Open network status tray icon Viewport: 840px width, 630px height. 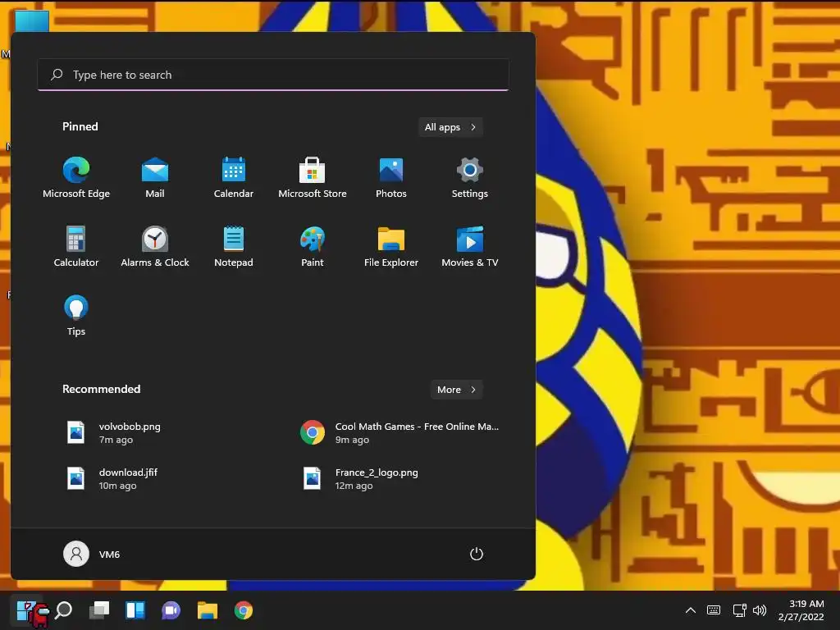pos(740,610)
